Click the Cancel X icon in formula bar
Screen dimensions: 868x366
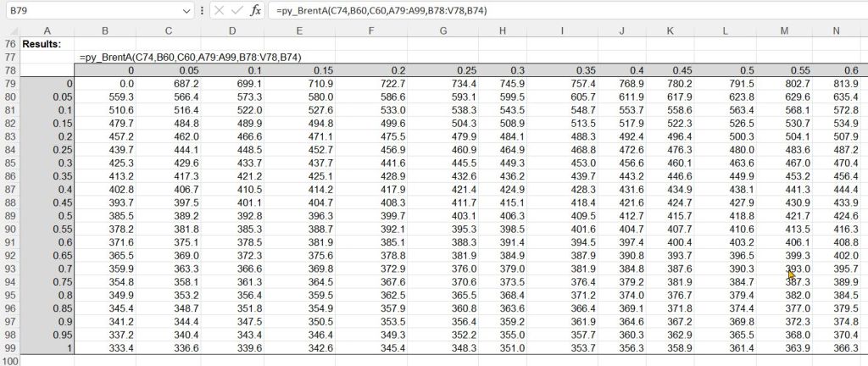pyautogui.click(x=218, y=11)
